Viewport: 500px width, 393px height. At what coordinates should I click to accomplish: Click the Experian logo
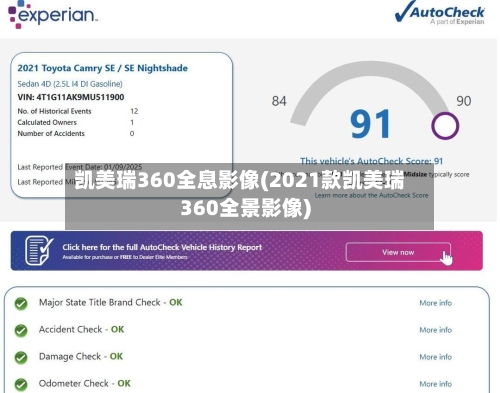click(x=53, y=15)
